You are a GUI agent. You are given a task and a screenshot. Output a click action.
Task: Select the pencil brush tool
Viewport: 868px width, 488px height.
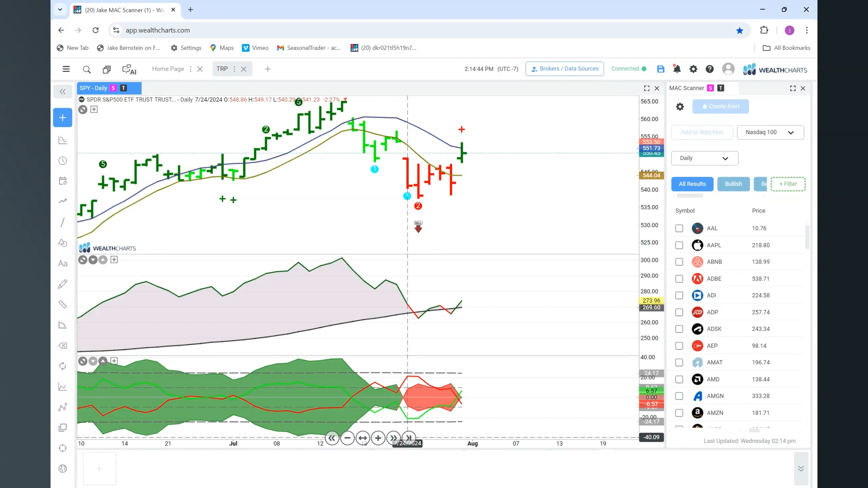coord(63,284)
